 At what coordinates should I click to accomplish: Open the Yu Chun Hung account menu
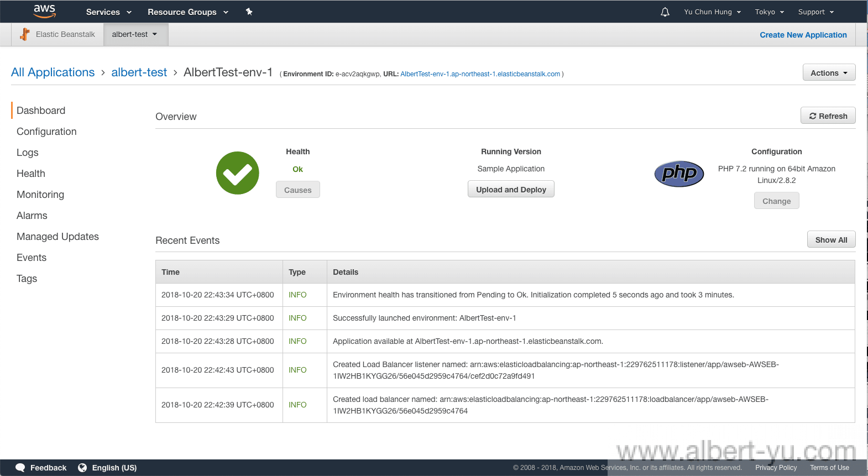(x=712, y=12)
